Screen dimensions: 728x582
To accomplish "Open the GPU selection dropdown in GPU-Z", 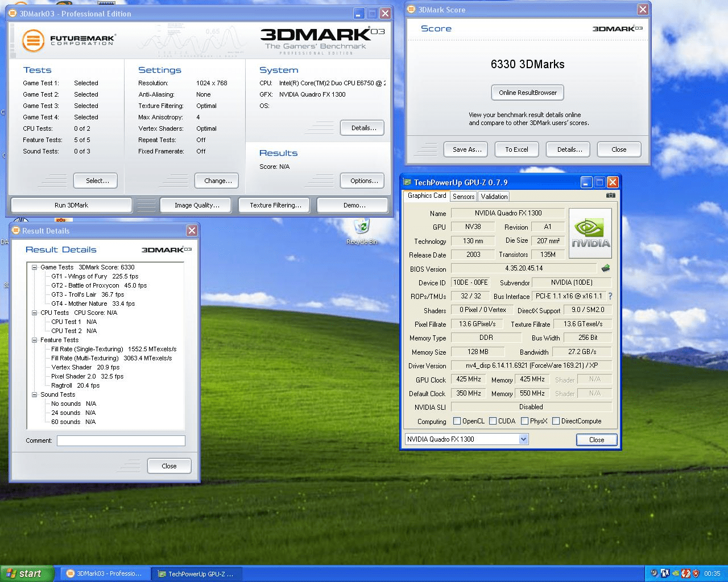I will click(x=524, y=439).
